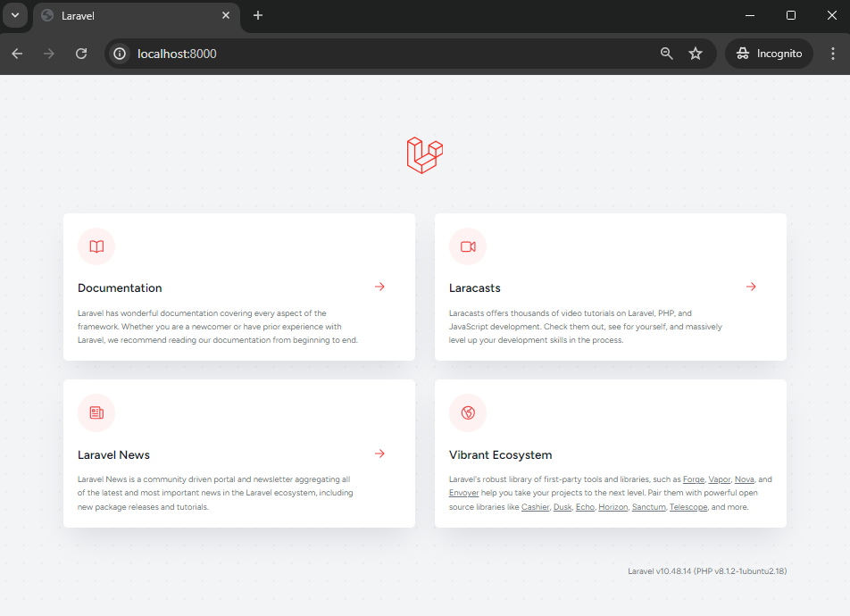Close the Laravel tab
This screenshot has height=616, width=850.
226,16
